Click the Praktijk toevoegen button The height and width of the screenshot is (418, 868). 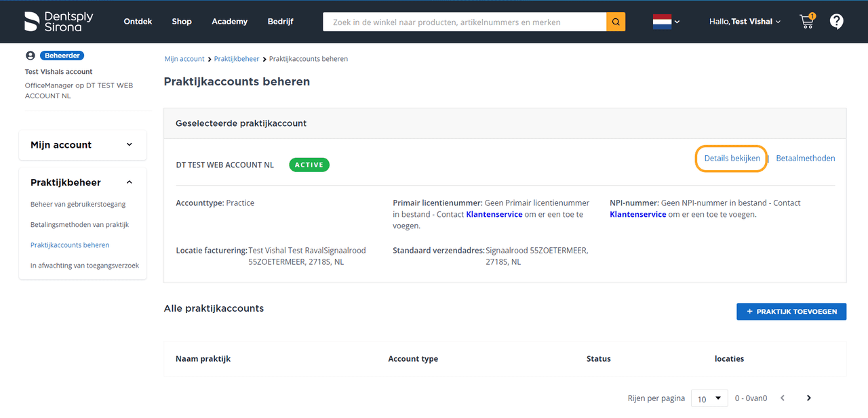(791, 312)
